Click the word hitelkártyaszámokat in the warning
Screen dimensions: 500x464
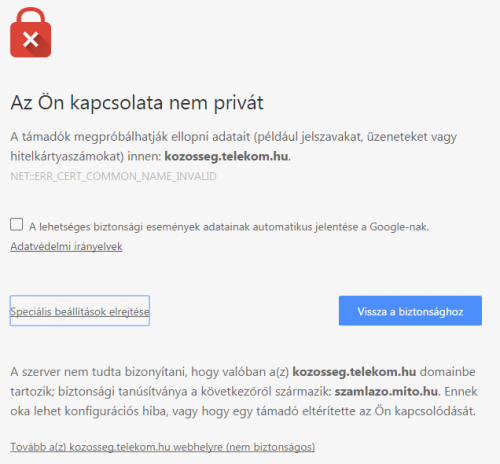[x=67, y=156]
